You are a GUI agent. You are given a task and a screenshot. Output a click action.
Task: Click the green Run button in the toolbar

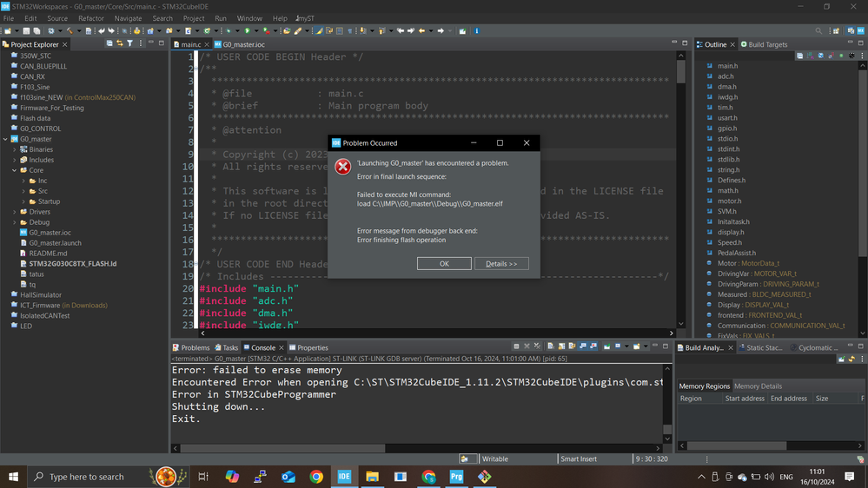click(247, 31)
